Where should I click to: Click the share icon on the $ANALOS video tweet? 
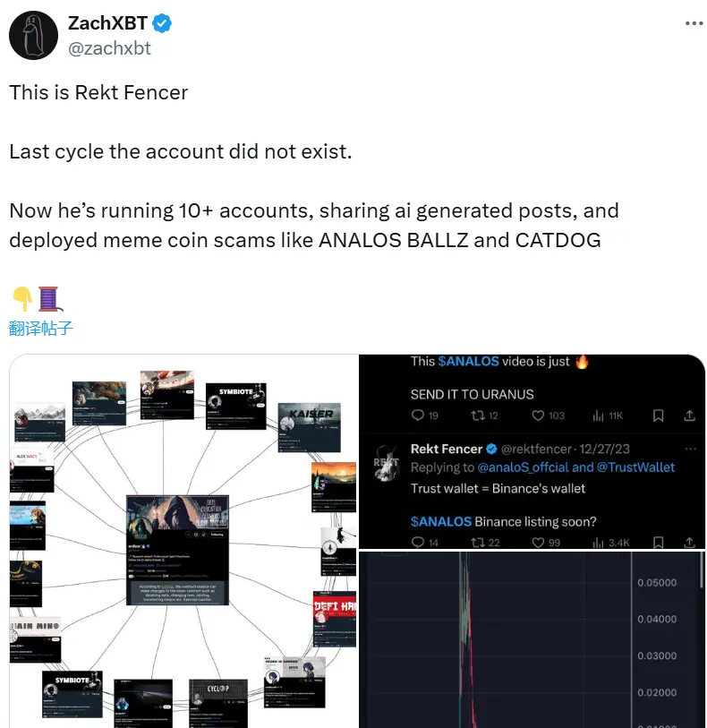click(689, 415)
